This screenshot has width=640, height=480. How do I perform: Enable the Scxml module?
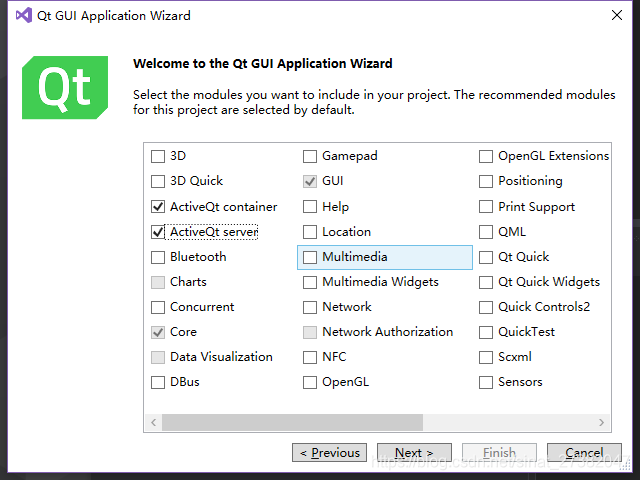pos(486,357)
